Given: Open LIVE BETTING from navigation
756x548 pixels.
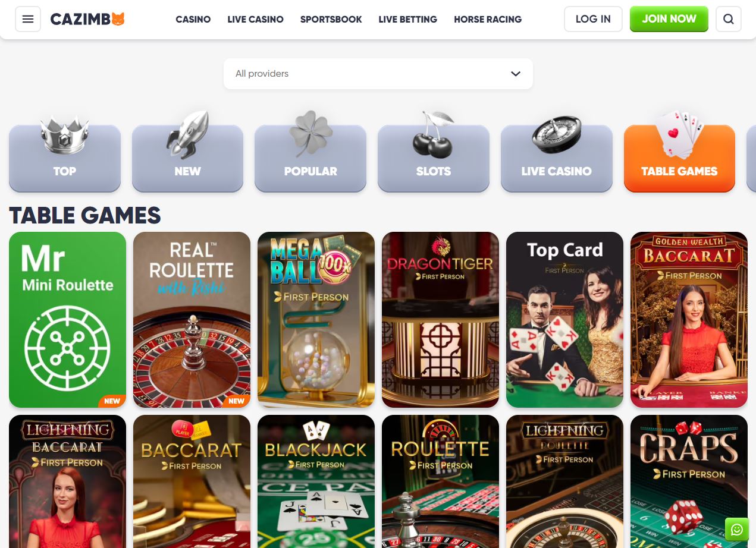Looking at the screenshot, I should [408, 19].
